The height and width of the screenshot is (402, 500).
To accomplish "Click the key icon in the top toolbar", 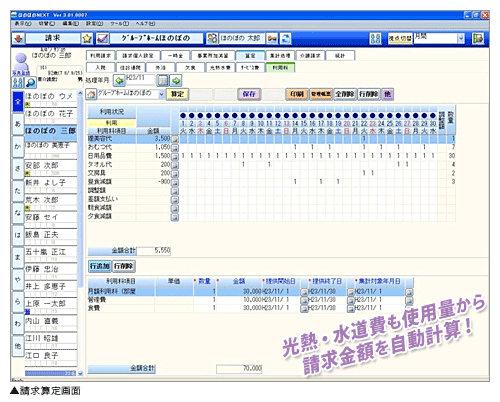I will (272, 39).
